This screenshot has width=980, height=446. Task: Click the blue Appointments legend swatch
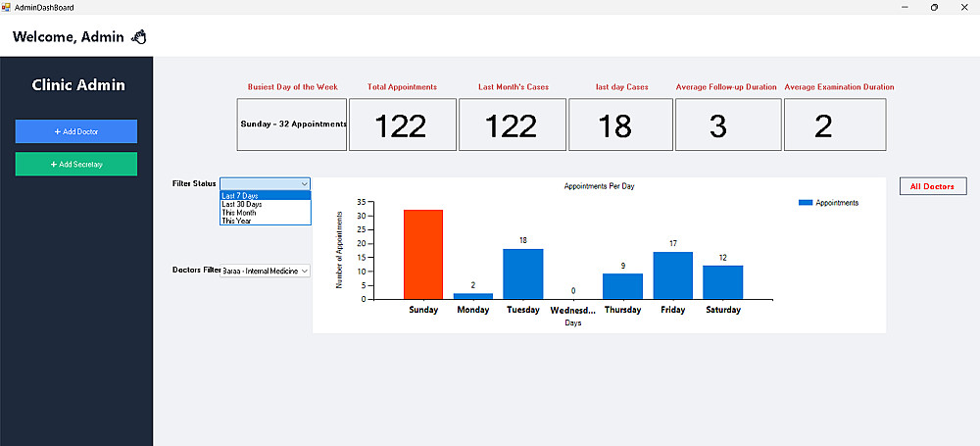[x=806, y=203]
